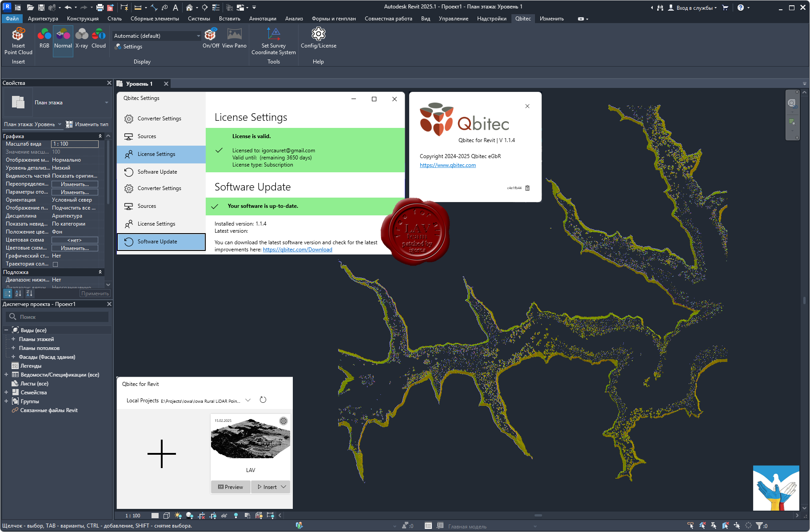
Task: Click LAV project gear icon
Action: [x=283, y=421]
